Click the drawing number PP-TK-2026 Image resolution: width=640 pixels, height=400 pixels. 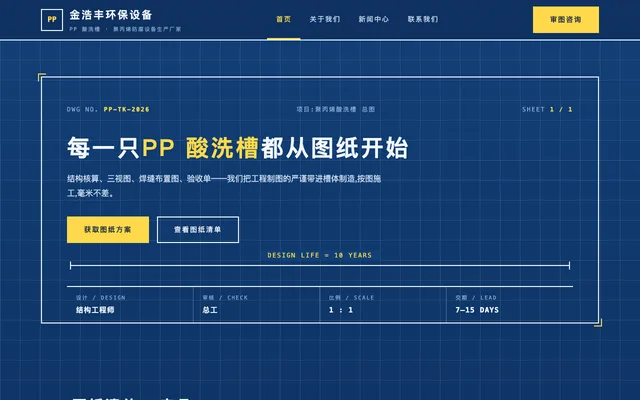pos(126,109)
